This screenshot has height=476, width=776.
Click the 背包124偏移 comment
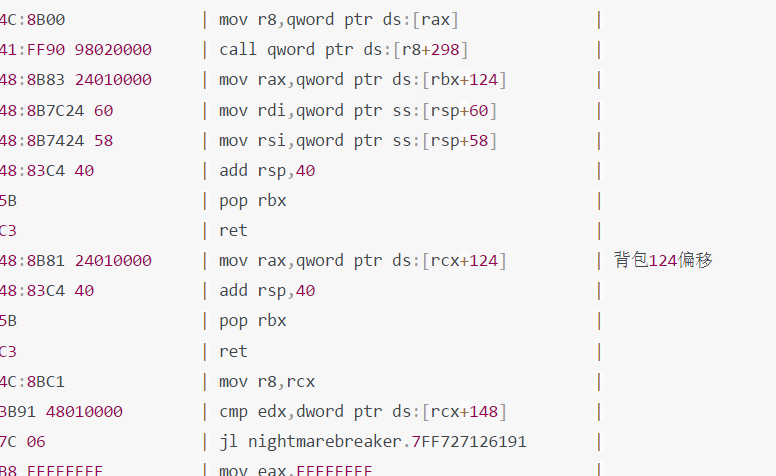(663, 261)
